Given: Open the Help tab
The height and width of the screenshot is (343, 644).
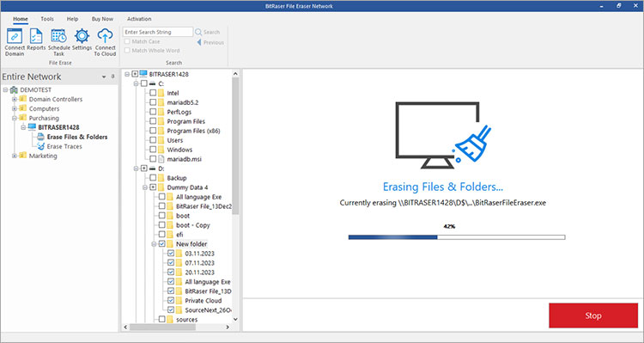Looking at the screenshot, I should coord(73,19).
